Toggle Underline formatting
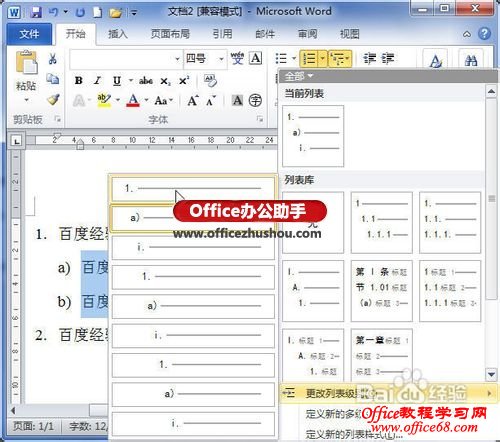500x442 pixels. (x=117, y=80)
